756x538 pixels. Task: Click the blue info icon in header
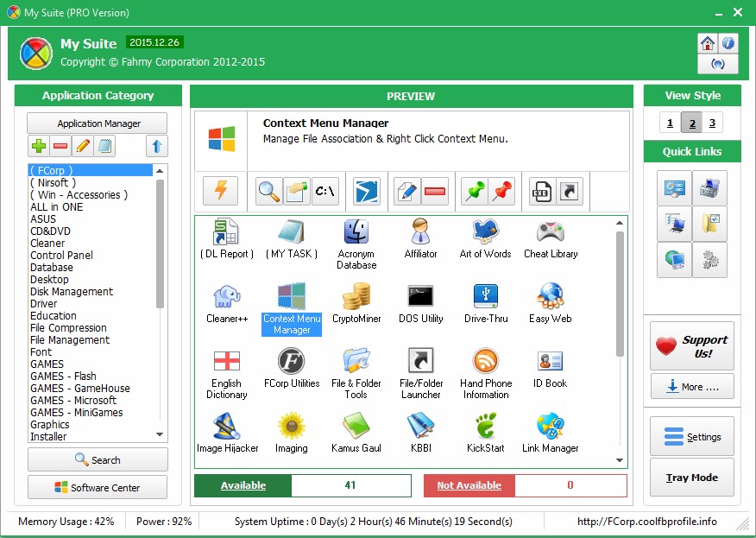(x=728, y=43)
